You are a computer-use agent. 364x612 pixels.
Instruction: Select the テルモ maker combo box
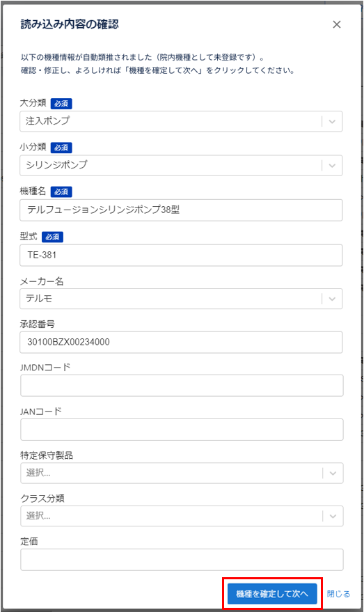181,299
